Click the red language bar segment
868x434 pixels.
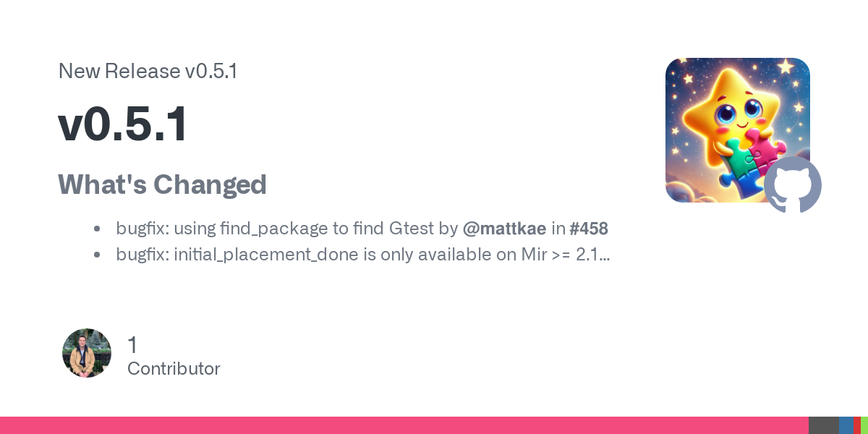tap(856, 425)
